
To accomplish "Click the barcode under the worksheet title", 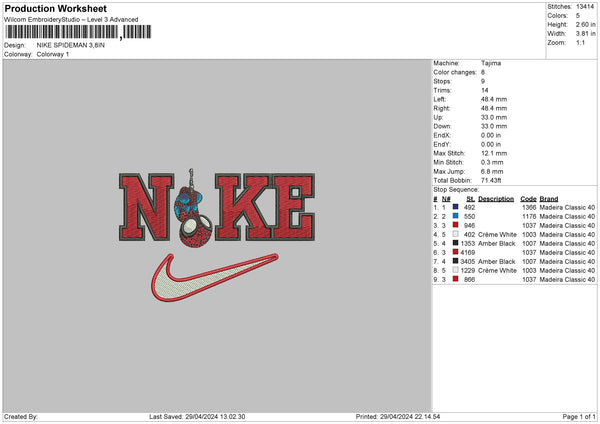I will point(78,32).
